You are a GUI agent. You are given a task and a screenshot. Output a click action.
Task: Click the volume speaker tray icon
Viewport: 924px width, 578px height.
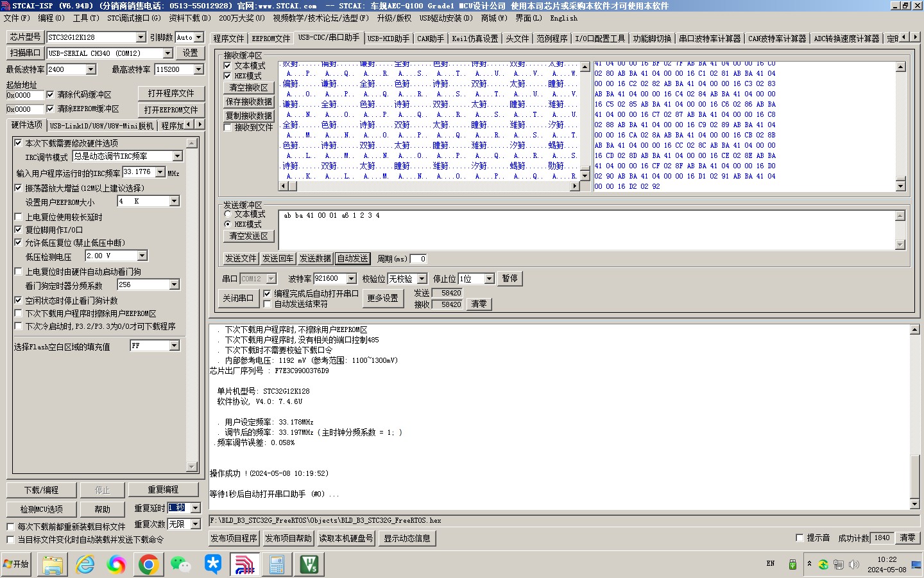pos(853,565)
